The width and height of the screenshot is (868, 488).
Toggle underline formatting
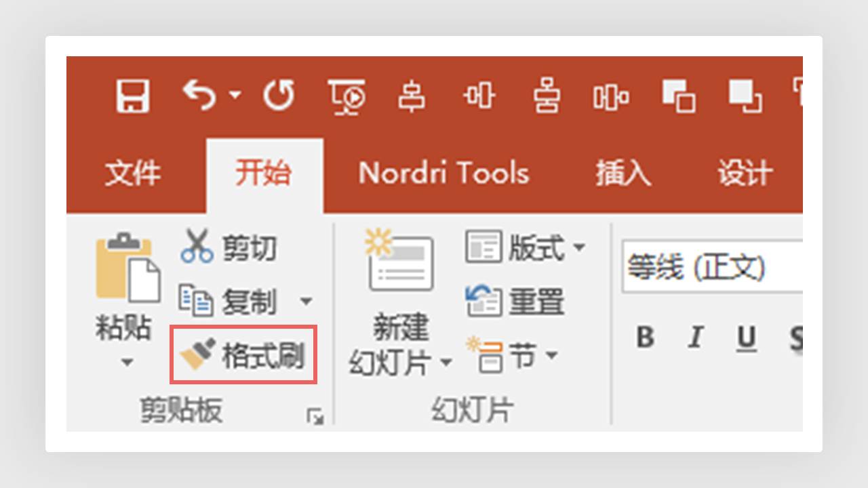(x=745, y=337)
